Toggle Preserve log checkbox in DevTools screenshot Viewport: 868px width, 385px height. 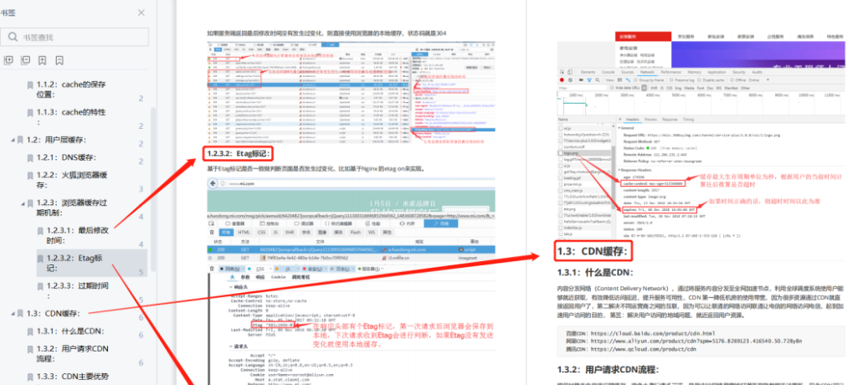tap(670, 80)
